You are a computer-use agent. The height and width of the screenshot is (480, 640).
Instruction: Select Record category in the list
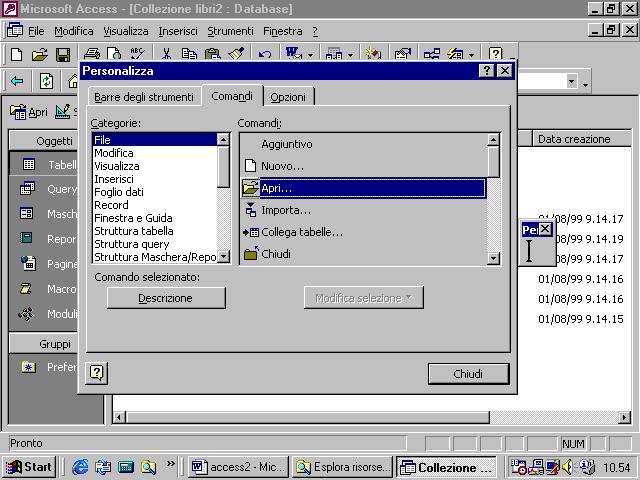point(155,205)
